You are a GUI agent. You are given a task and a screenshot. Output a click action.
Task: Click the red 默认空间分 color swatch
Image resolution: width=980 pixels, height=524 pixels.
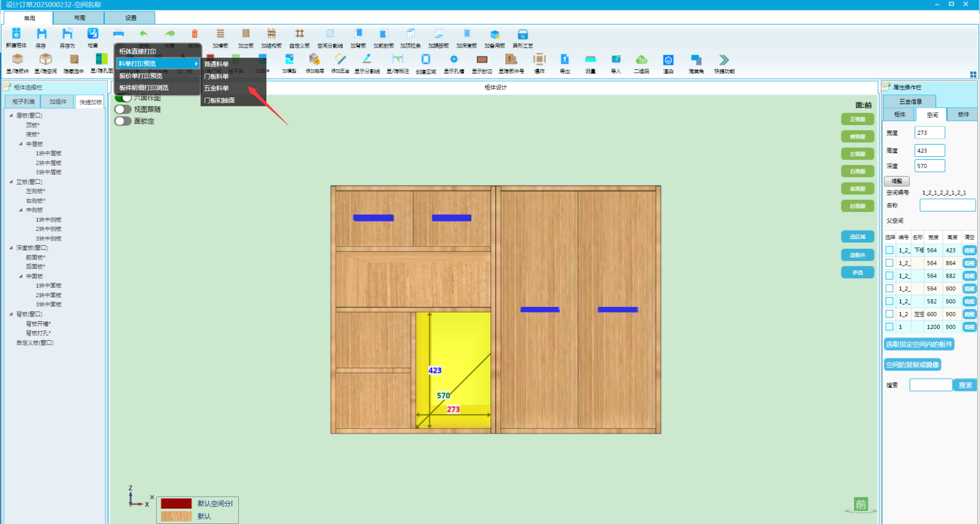click(x=176, y=503)
